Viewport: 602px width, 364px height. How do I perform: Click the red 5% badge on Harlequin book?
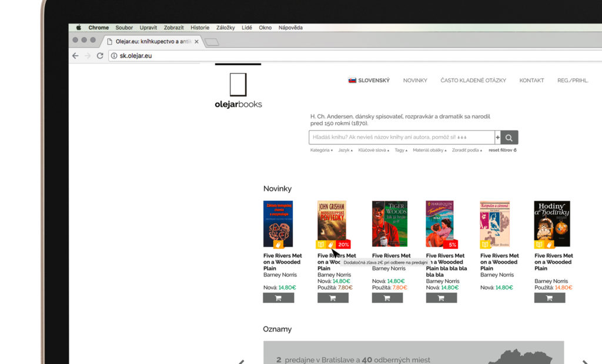pos(451,244)
